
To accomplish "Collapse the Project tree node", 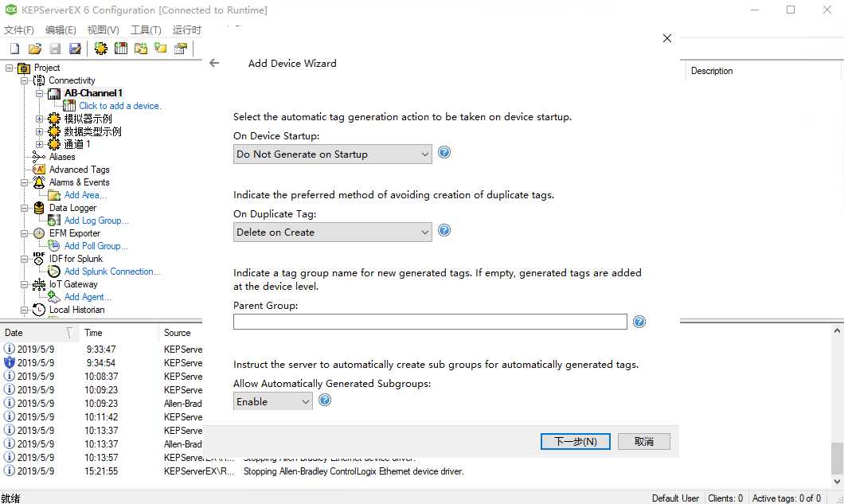I will (9, 68).
